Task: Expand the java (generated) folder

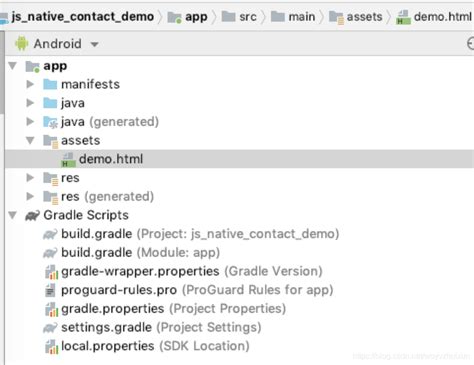Action: coord(30,122)
